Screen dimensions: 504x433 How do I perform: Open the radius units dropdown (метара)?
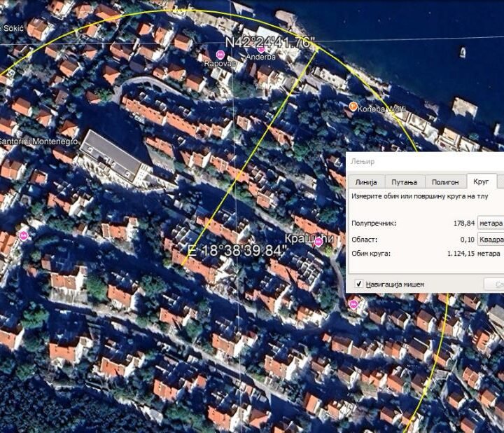(491, 223)
